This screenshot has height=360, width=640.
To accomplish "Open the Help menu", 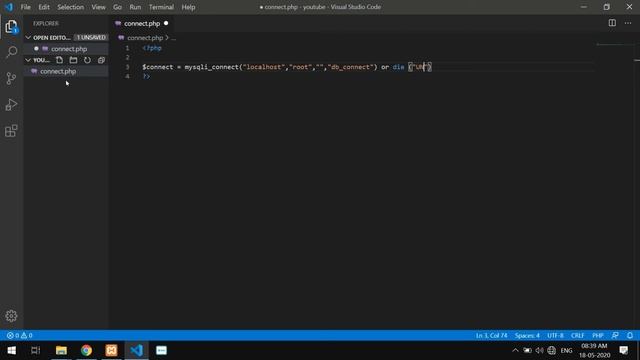I will [188, 7].
